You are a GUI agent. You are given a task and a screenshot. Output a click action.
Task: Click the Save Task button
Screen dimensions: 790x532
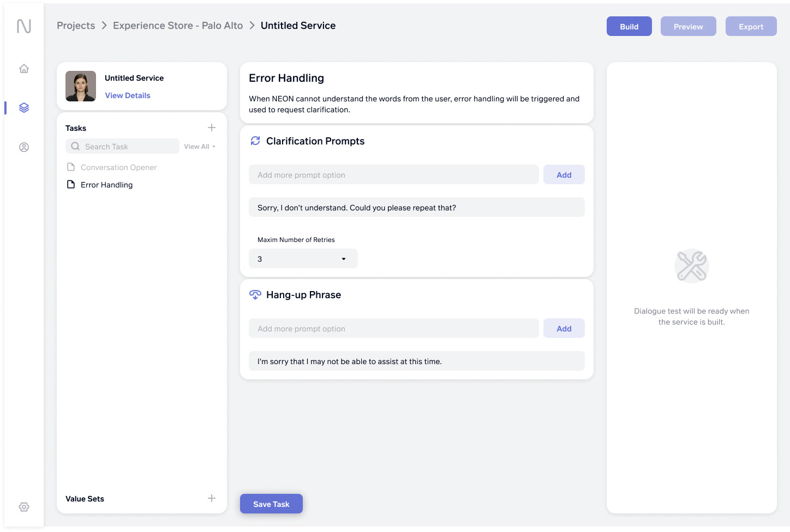point(271,504)
